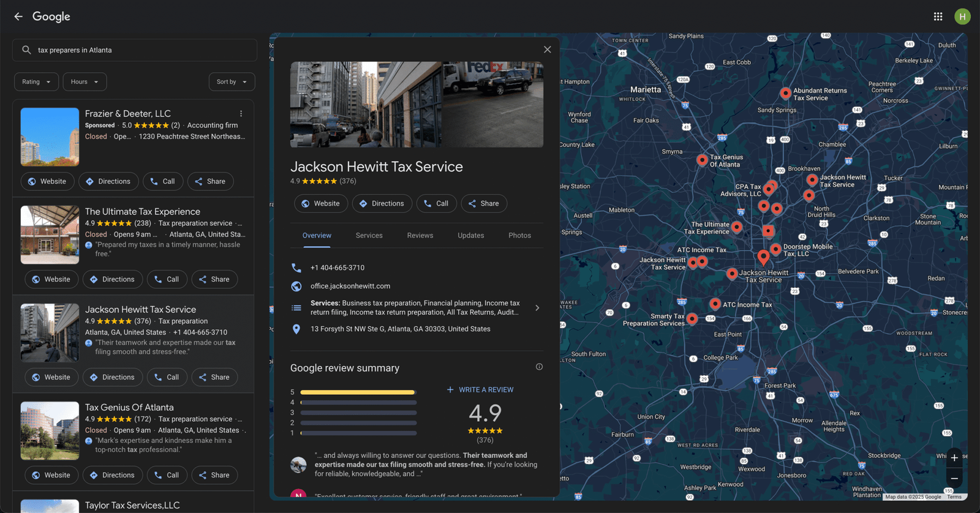Select the Doorstep Mobile Tax map pin

click(775, 249)
